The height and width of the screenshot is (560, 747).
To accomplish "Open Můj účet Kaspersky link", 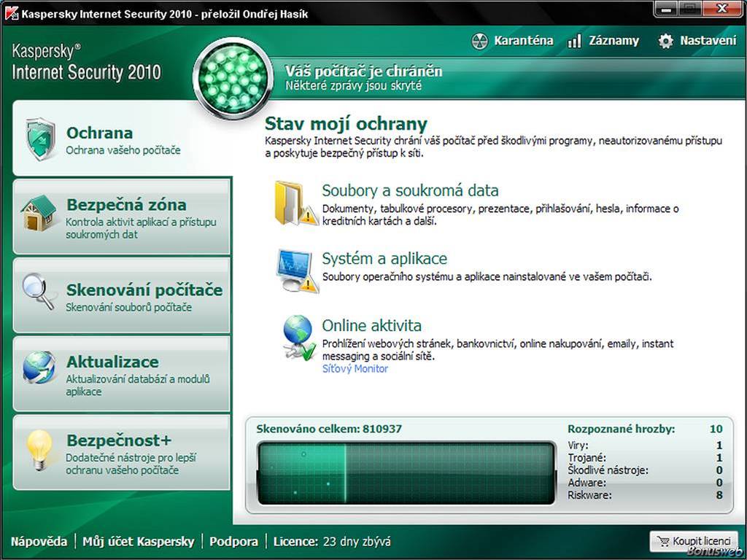I will tap(139, 542).
